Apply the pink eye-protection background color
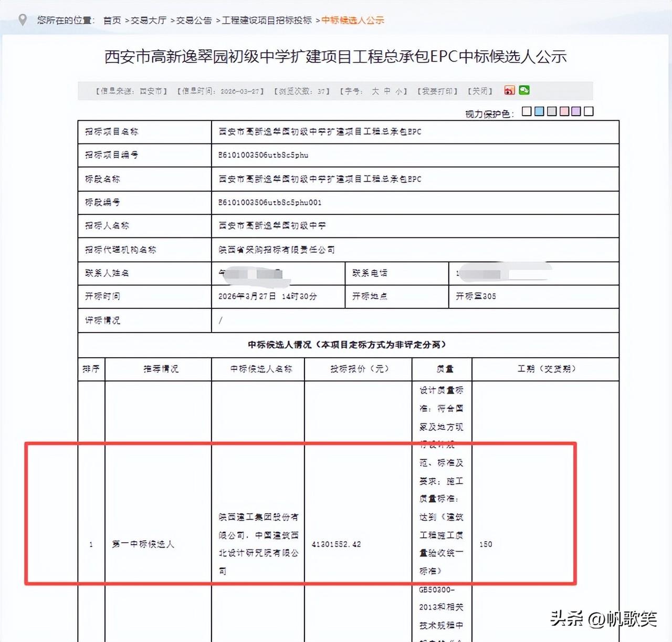672x642 pixels. pyautogui.click(x=563, y=111)
